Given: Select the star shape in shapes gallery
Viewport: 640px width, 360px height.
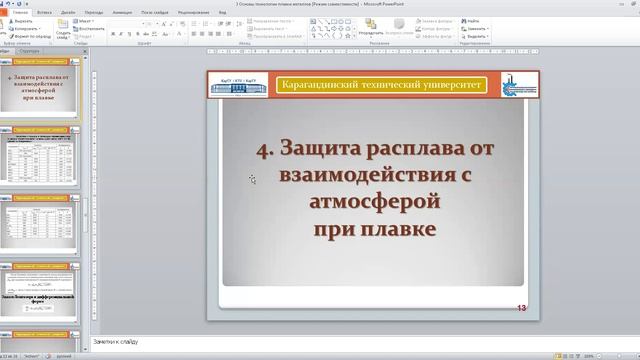Looking at the screenshot, I should [348, 36].
